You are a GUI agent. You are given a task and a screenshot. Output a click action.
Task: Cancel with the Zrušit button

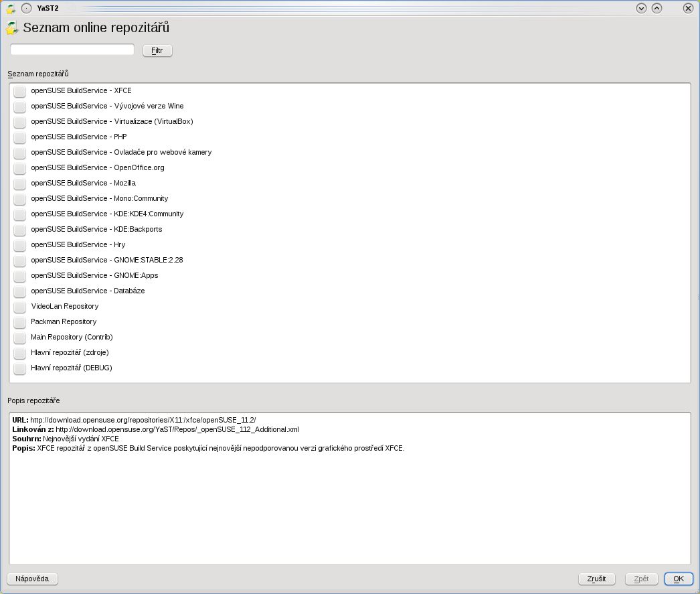[x=597, y=579]
